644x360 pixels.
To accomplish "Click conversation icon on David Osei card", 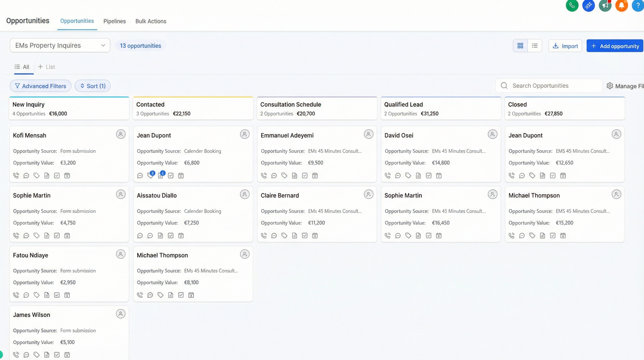I will tap(398, 176).
